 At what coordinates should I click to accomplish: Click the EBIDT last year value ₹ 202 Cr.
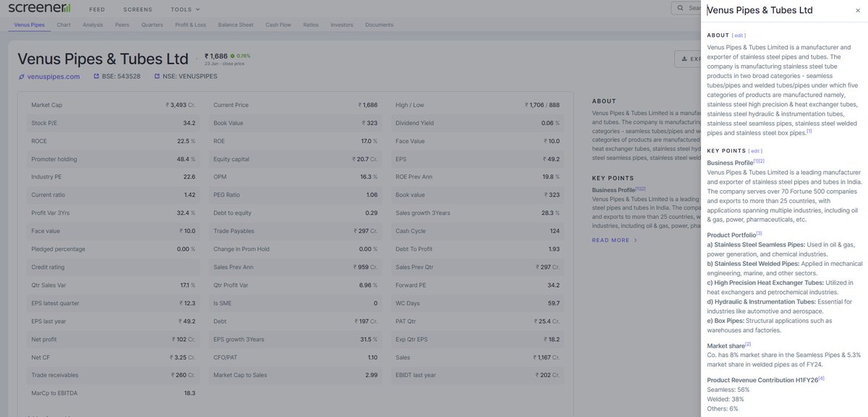(548, 375)
